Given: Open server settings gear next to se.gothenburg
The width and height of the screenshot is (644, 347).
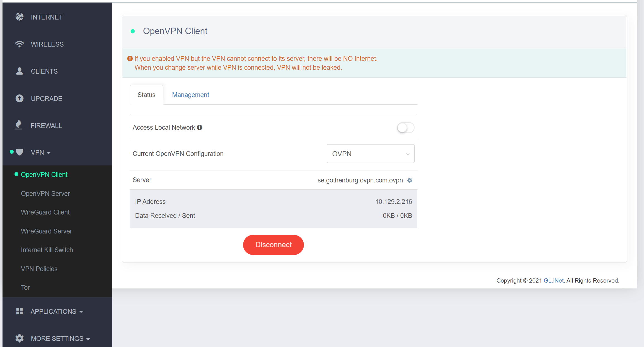Looking at the screenshot, I should coord(410,180).
